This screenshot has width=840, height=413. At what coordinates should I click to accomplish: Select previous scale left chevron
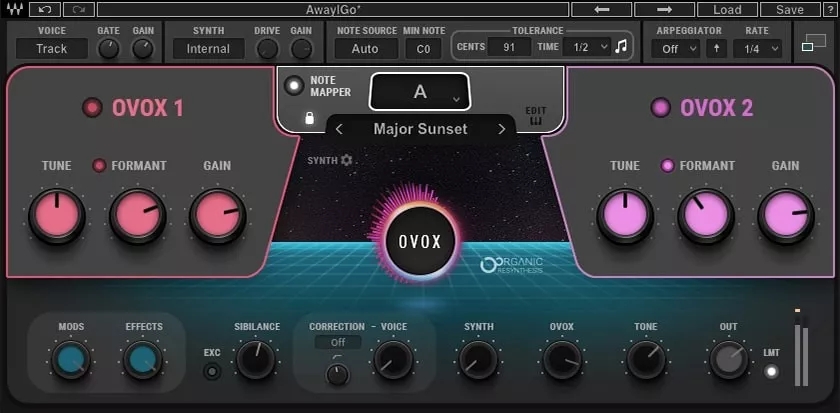coord(339,129)
